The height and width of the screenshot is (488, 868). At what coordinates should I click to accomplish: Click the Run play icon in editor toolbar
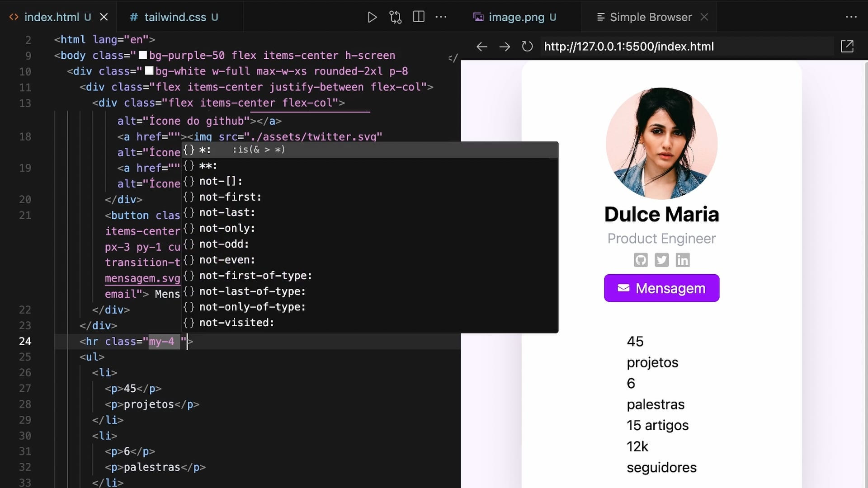coord(372,17)
